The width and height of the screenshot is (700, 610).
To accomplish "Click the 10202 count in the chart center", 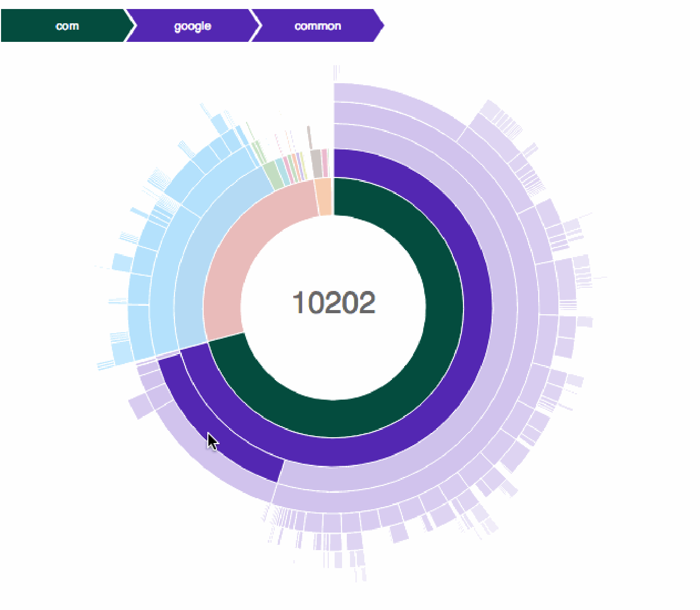I will coord(334,303).
